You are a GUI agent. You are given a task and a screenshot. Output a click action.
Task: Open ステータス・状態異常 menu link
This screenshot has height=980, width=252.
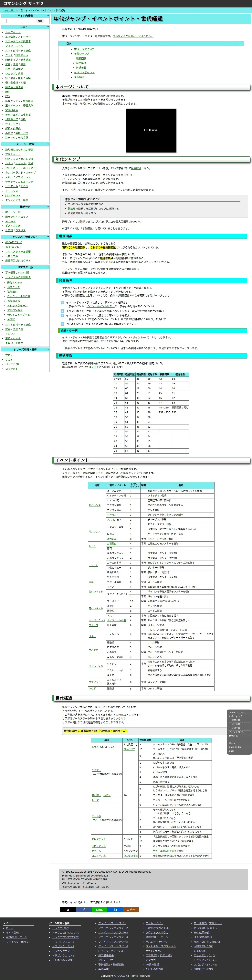[x=18, y=42]
